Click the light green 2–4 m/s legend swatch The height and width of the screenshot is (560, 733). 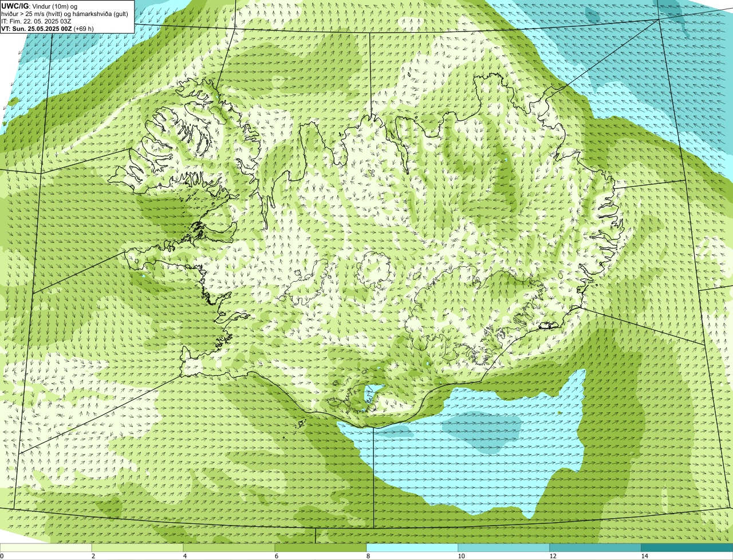137,548
